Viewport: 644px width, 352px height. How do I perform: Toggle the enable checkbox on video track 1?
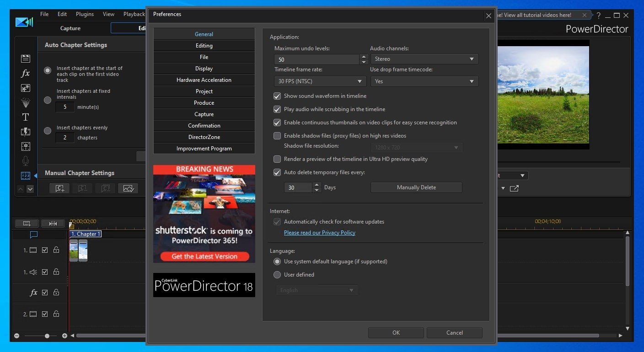coord(45,250)
